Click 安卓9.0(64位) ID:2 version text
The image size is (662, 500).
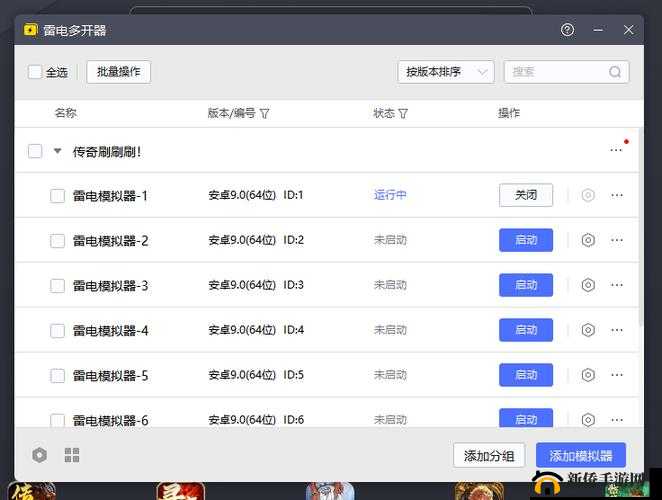coord(256,240)
